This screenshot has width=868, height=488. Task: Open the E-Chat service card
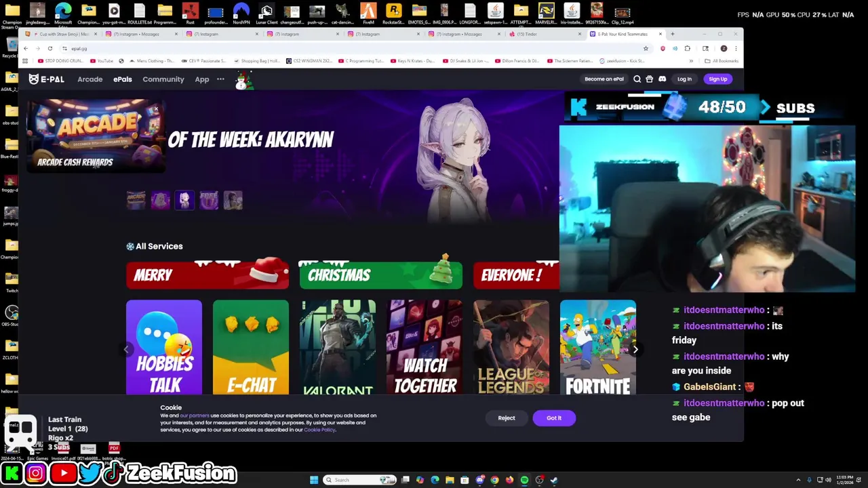tap(251, 347)
